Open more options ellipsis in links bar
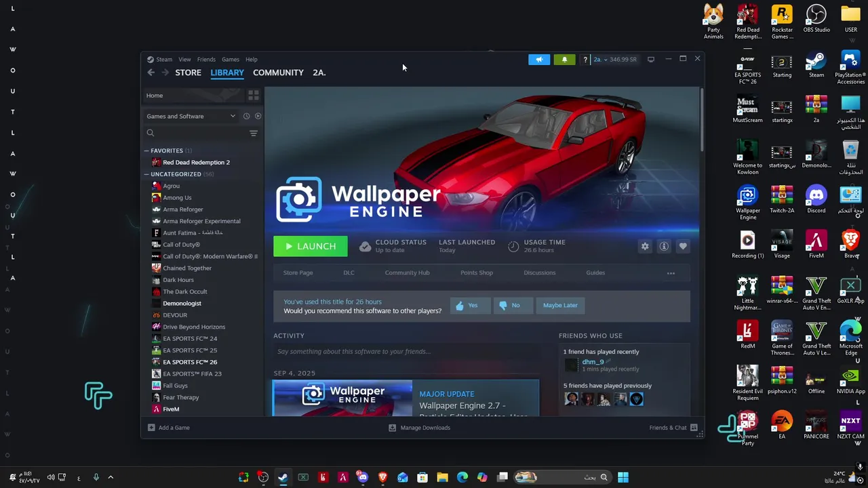The width and height of the screenshot is (868, 488). tap(671, 273)
